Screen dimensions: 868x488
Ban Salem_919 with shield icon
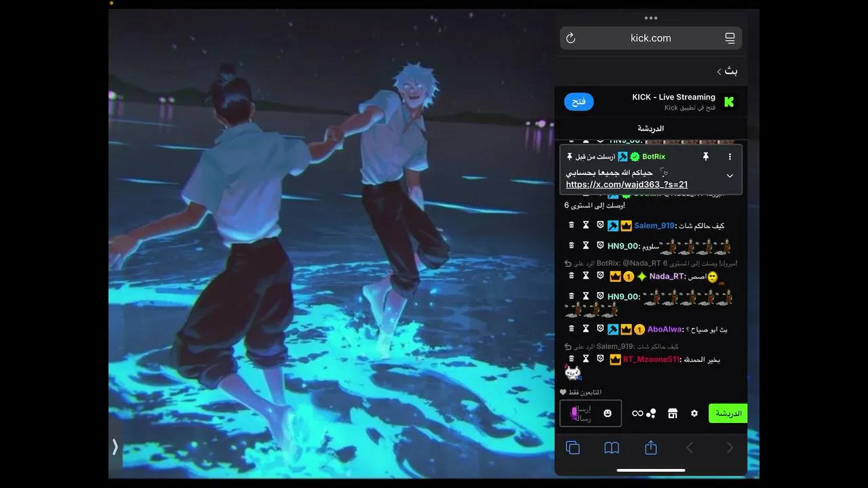600,225
